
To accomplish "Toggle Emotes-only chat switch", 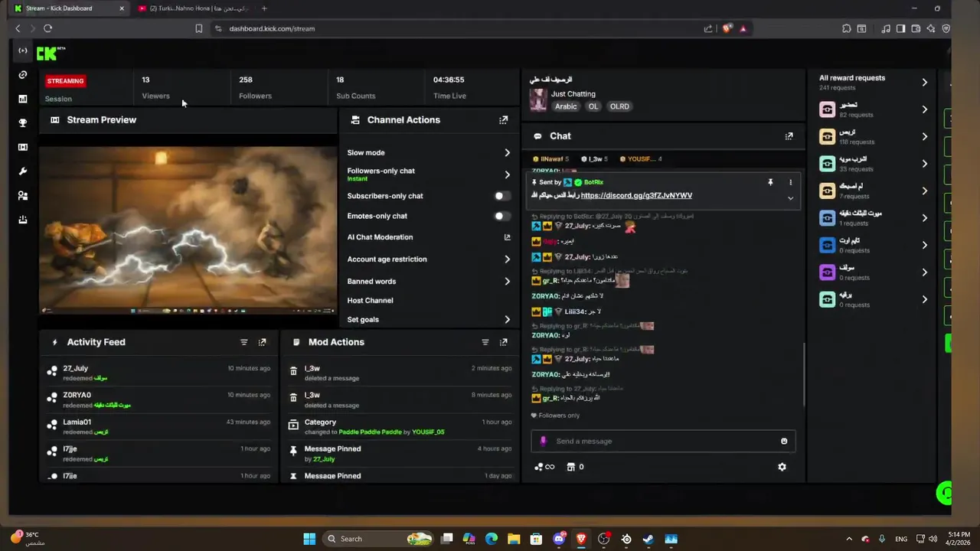I will 501,216.
